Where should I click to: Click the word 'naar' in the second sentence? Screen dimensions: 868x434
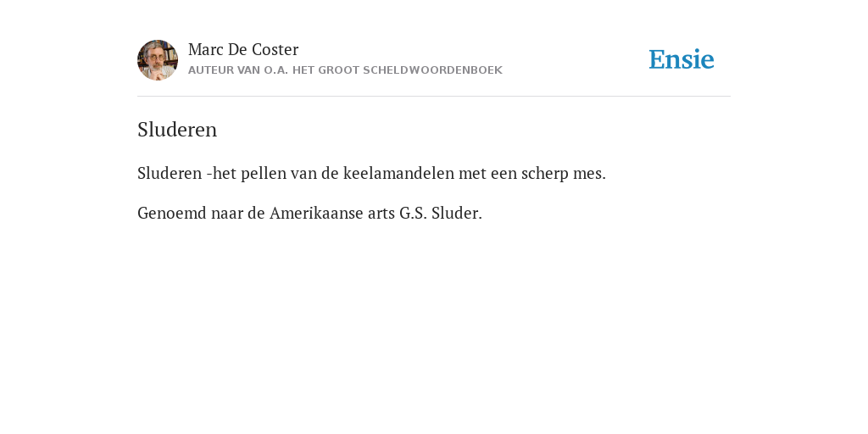(x=227, y=213)
